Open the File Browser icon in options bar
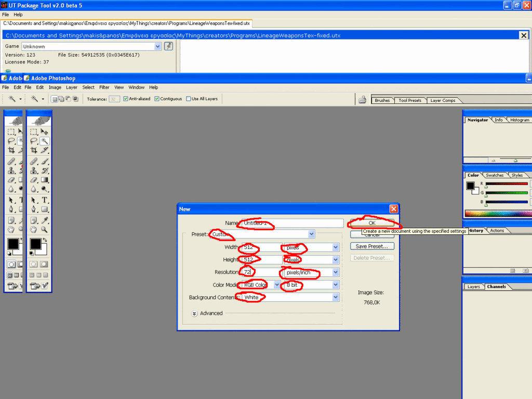 (363, 100)
